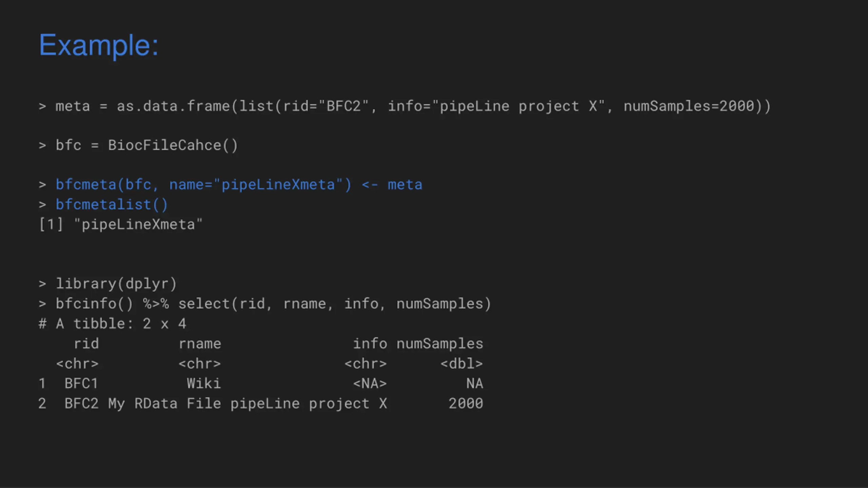Click the "BFC1" cell in row 1
The width and height of the screenshot is (868, 488).
tap(81, 384)
